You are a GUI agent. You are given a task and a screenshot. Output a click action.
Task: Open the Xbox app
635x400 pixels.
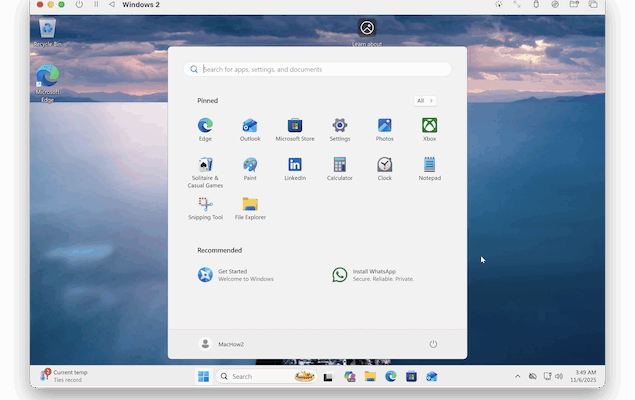[x=429, y=130]
